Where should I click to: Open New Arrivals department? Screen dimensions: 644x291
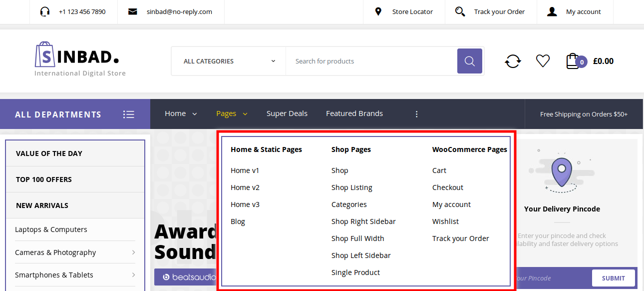(75, 205)
